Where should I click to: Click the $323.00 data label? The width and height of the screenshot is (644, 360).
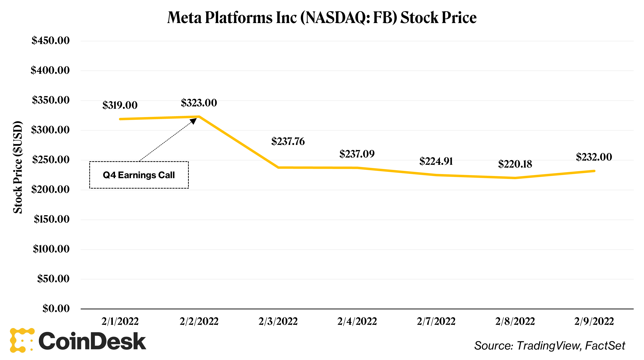[199, 103]
